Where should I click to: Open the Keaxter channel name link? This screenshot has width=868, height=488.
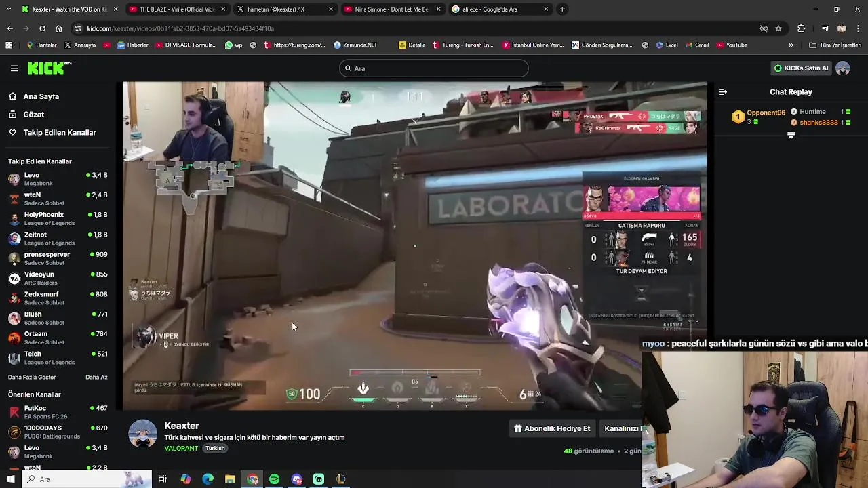tap(182, 426)
